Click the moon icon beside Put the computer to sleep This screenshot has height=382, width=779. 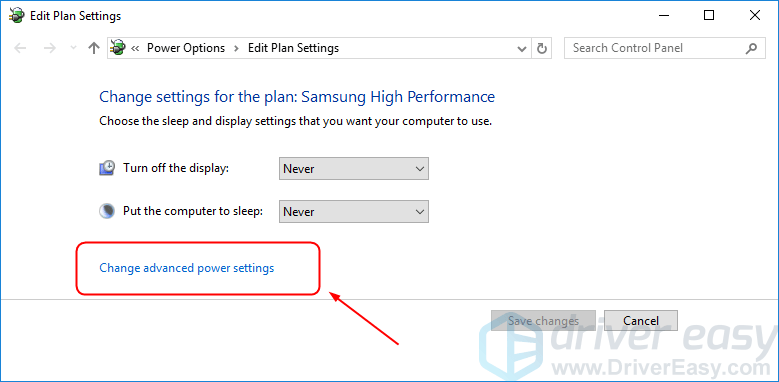pos(107,211)
